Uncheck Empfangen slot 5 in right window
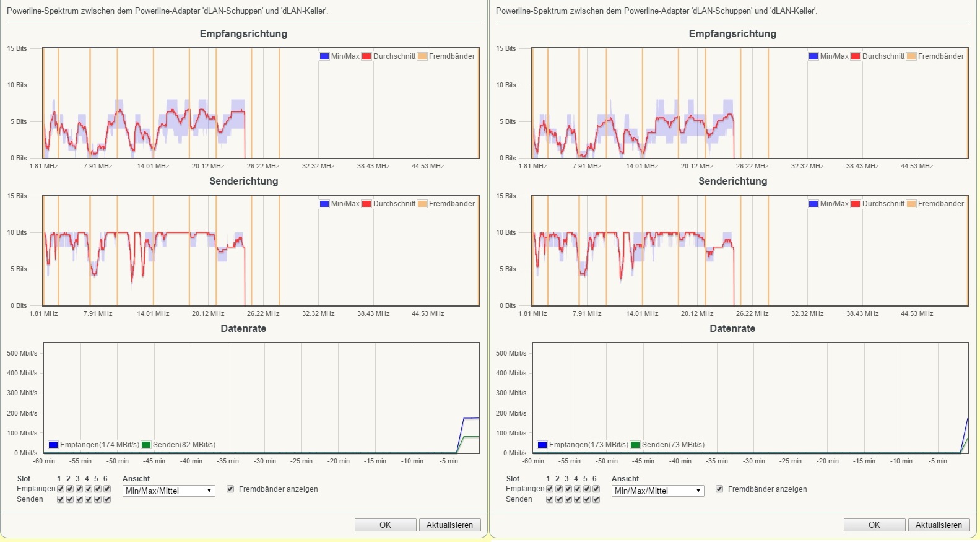Viewport: 980px width, 542px height. tap(587, 489)
